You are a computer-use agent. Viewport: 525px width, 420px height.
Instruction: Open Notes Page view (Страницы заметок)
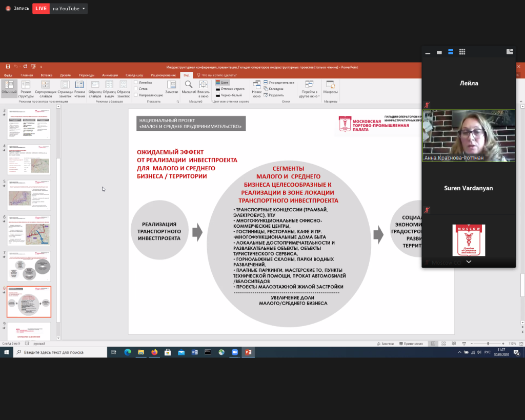[66, 88]
